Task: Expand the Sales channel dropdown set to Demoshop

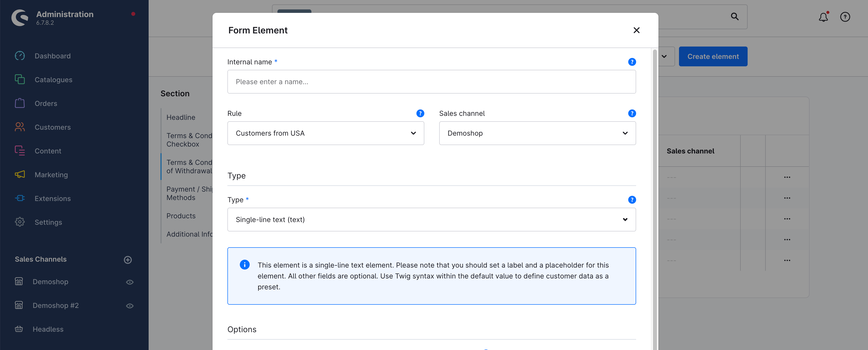Action: [537, 133]
